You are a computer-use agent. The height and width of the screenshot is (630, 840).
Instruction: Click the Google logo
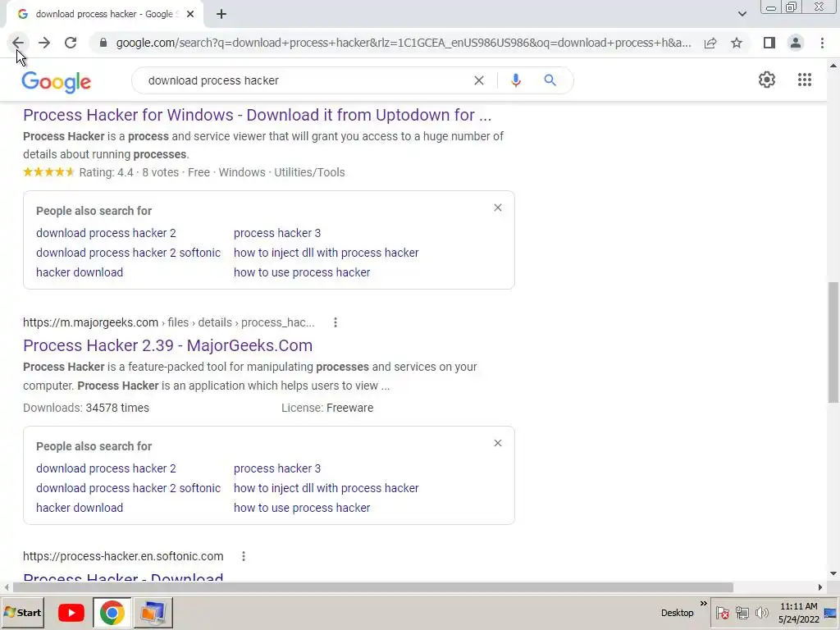click(x=57, y=81)
